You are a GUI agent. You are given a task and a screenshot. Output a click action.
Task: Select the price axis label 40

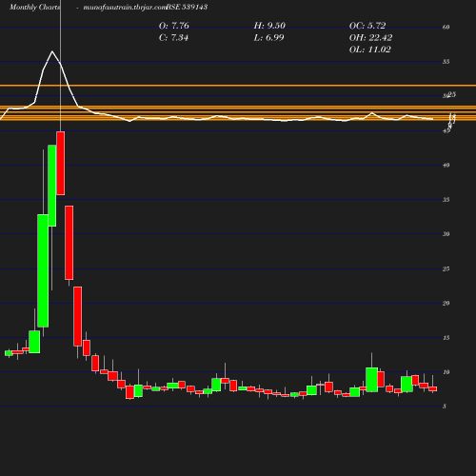coord(446,166)
